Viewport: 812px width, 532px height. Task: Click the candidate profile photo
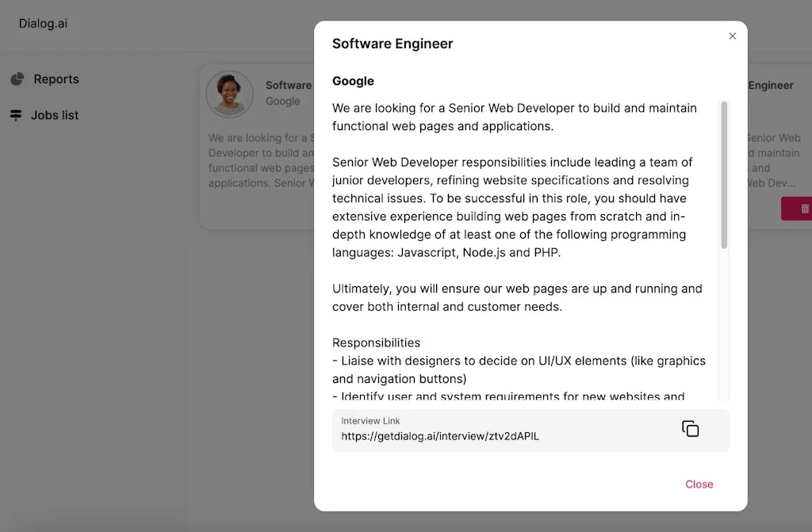tap(229, 94)
